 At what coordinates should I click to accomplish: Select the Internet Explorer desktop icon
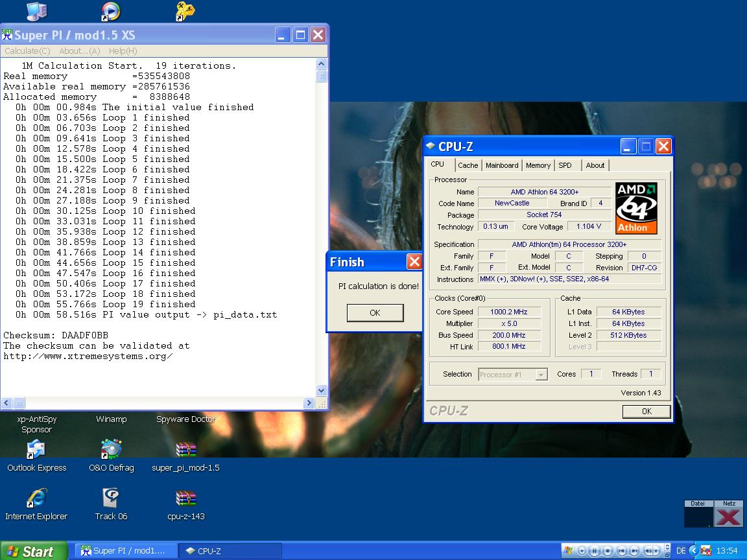[x=36, y=498]
